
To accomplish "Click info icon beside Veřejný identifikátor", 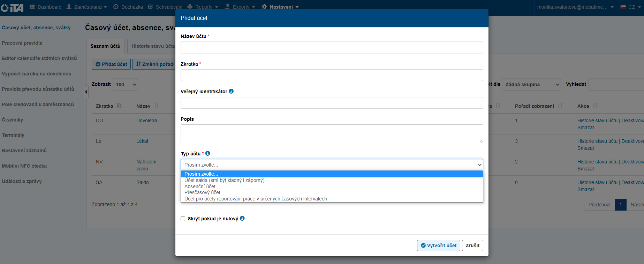I will 231,91.
